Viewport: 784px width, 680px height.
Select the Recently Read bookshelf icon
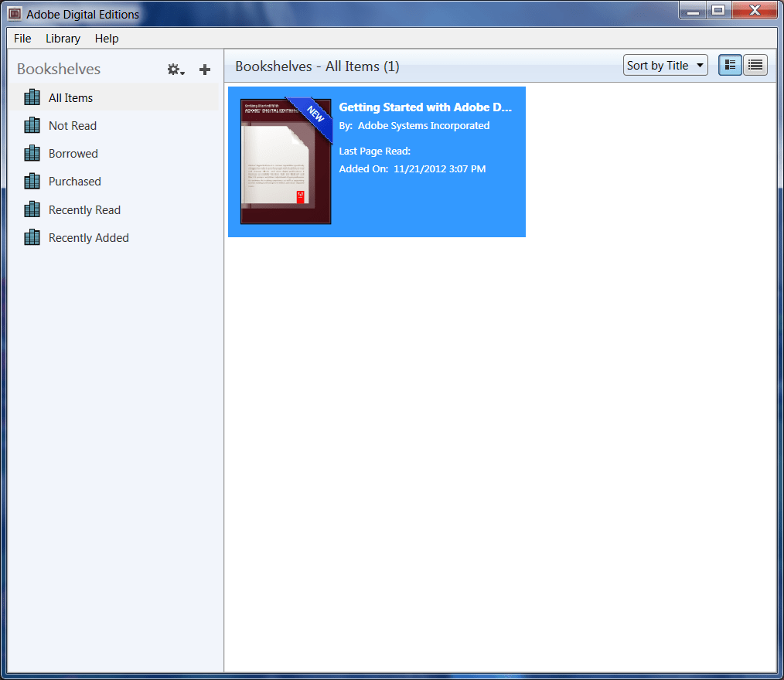32,209
